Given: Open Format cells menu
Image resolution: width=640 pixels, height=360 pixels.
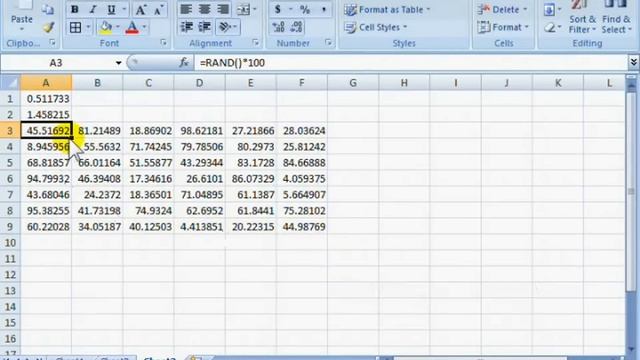Looking at the screenshot, I should [503, 27].
